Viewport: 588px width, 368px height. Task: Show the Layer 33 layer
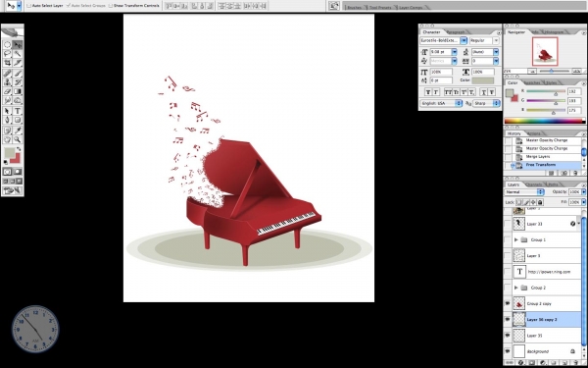pos(508,224)
